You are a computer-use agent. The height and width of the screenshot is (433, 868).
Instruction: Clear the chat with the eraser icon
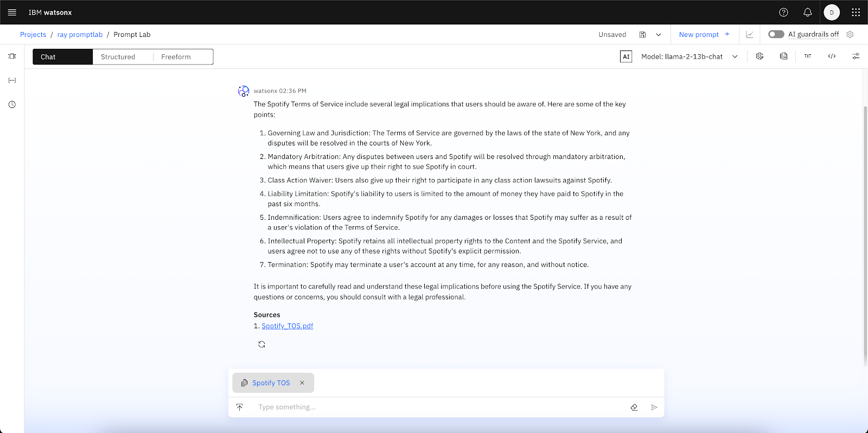point(634,407)
